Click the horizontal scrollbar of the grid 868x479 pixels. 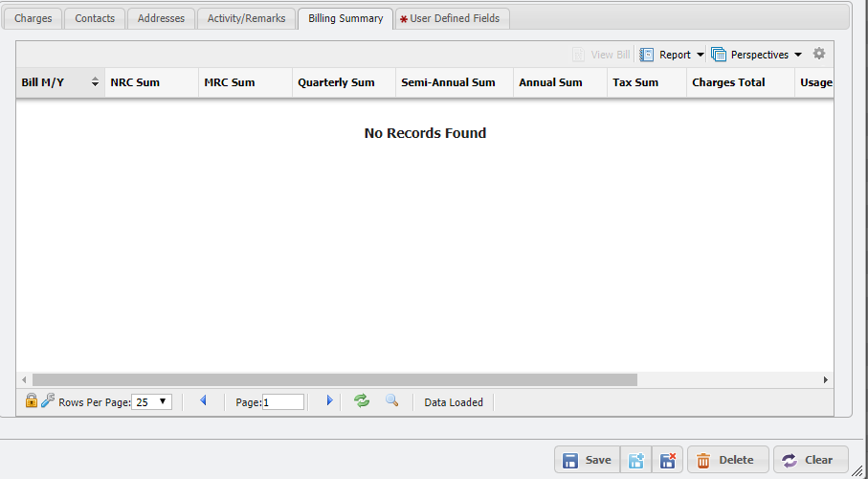click(335, 380)
